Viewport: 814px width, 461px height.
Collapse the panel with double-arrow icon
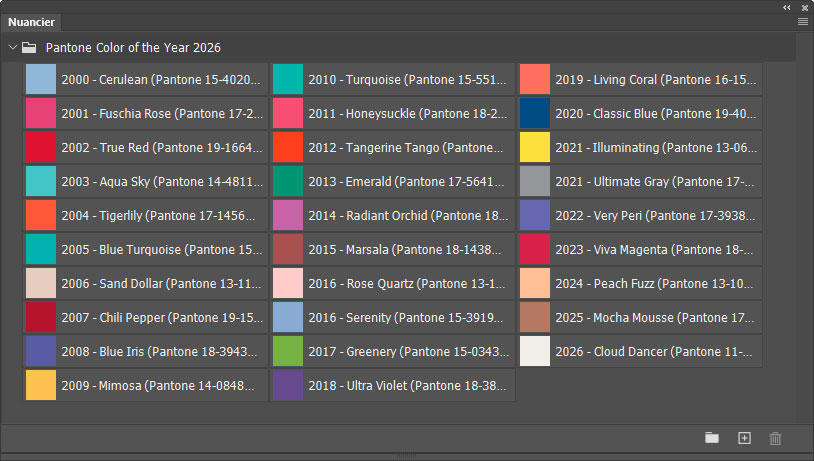(787, 7)
